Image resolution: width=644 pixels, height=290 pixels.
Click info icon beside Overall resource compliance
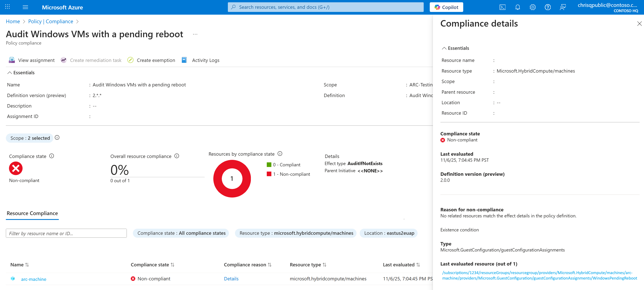click(x=177, y=156)
